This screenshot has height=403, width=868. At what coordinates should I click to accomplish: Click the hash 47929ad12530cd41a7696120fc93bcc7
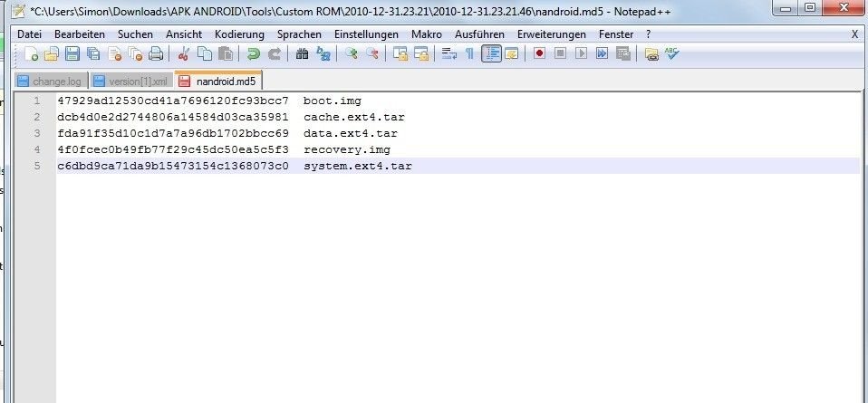173,101
